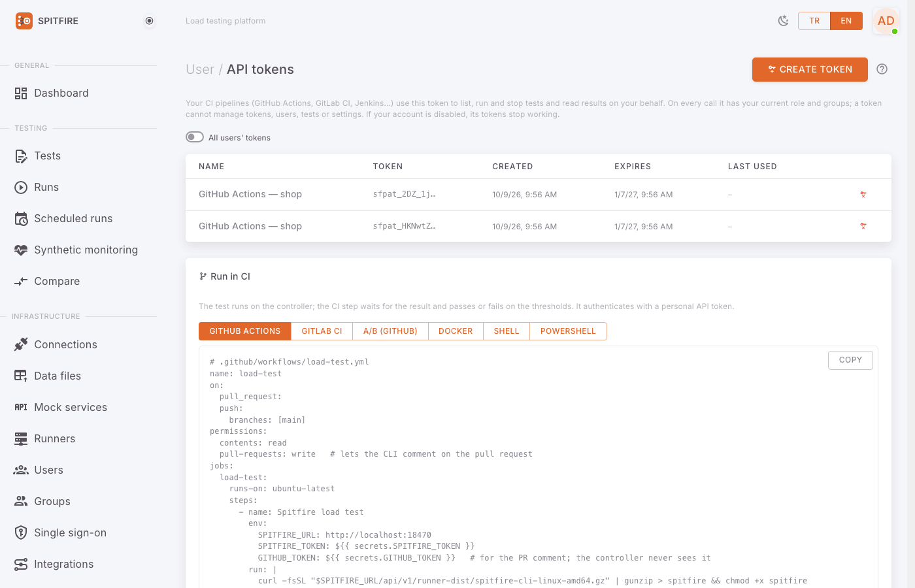This screenshot has width=915, height=588.
Task: Toggle dark mode with the moon icon
Action: pos(783,21)
